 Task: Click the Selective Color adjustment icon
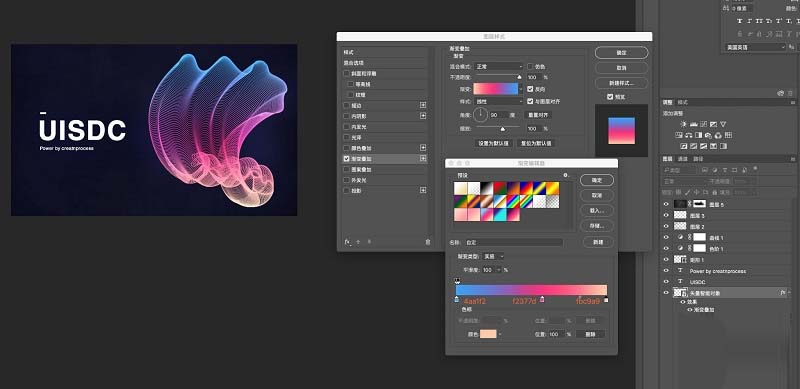tap(713, 146)
